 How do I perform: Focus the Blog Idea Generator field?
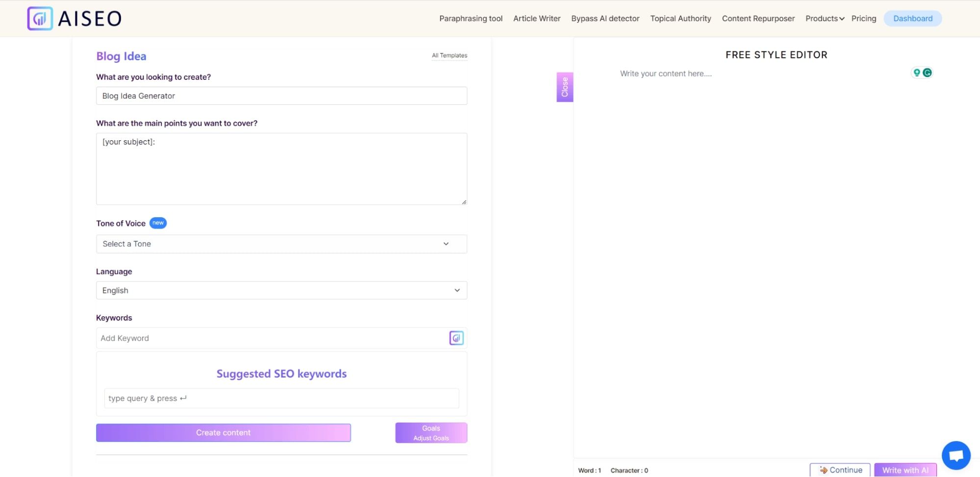click(x=281, y=96)
